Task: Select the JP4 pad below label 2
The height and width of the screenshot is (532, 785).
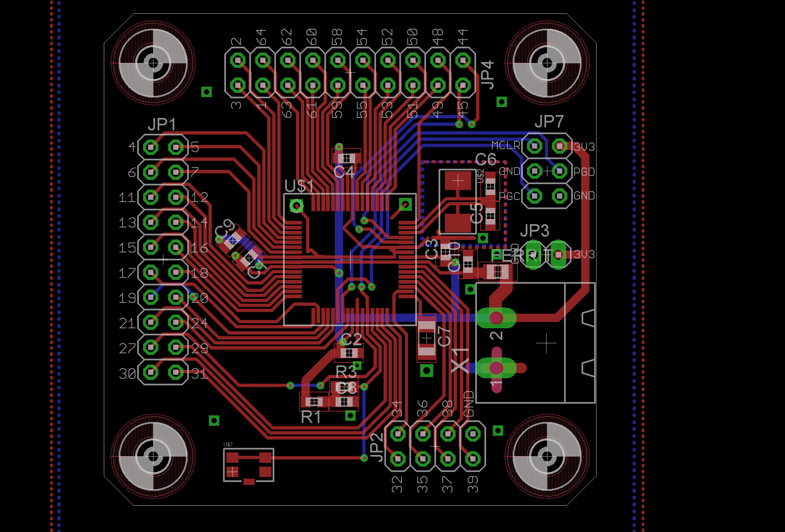Action: [238, 61]
